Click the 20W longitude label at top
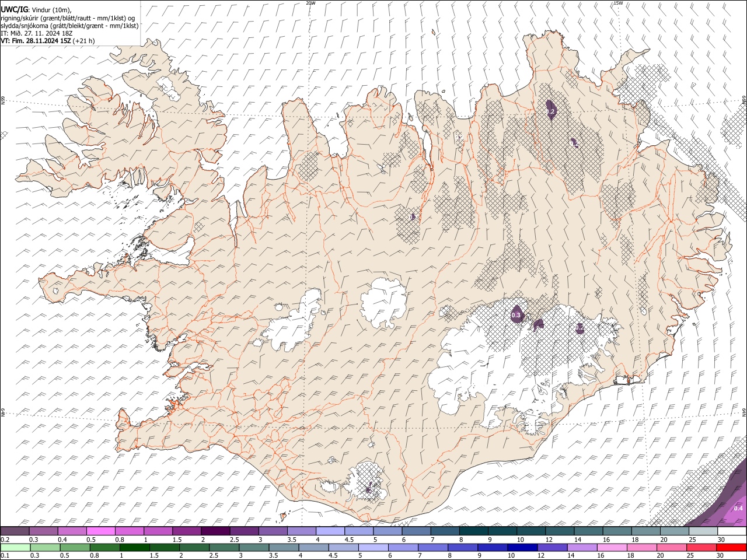The image size is (747, 560). (x=310, y=3)
